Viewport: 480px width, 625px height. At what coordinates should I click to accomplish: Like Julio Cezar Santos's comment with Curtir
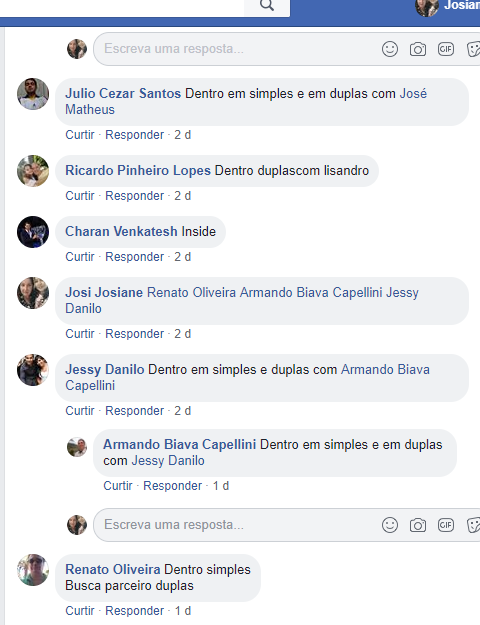coord(80,135)
